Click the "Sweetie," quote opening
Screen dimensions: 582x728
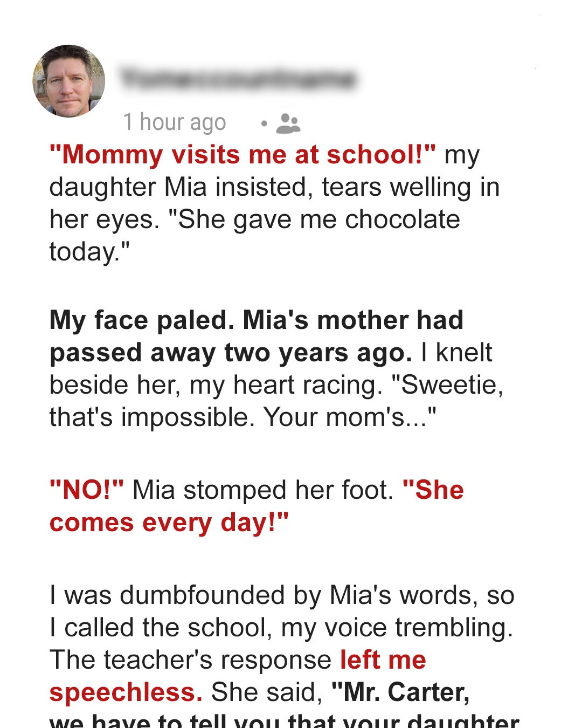point(447,385)
